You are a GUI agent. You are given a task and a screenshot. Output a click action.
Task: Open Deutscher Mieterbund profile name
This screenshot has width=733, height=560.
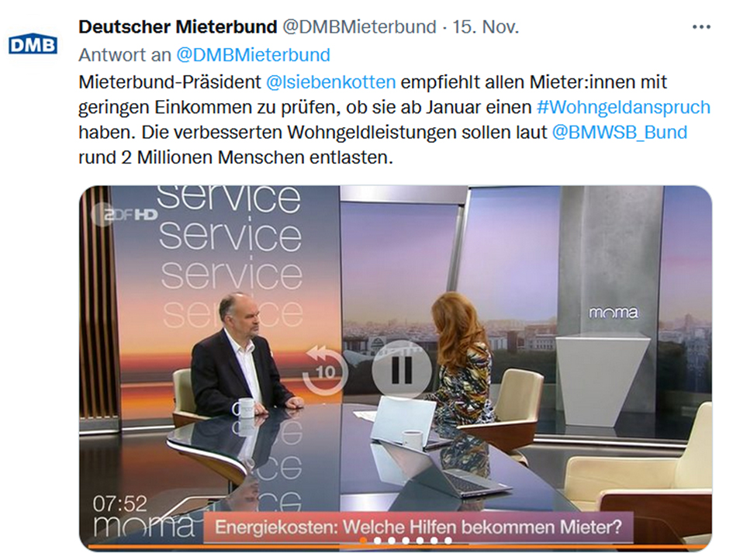[x=178, y=27]
